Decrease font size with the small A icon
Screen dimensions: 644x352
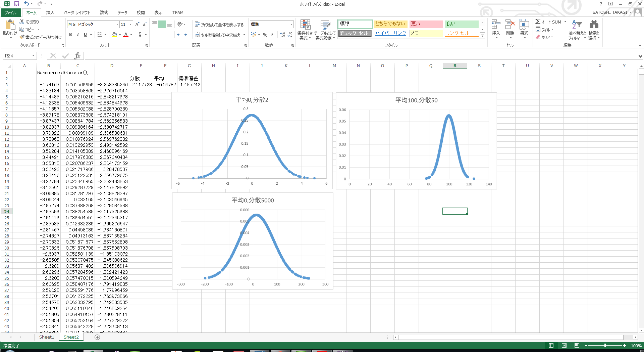[x=145, y=25]
